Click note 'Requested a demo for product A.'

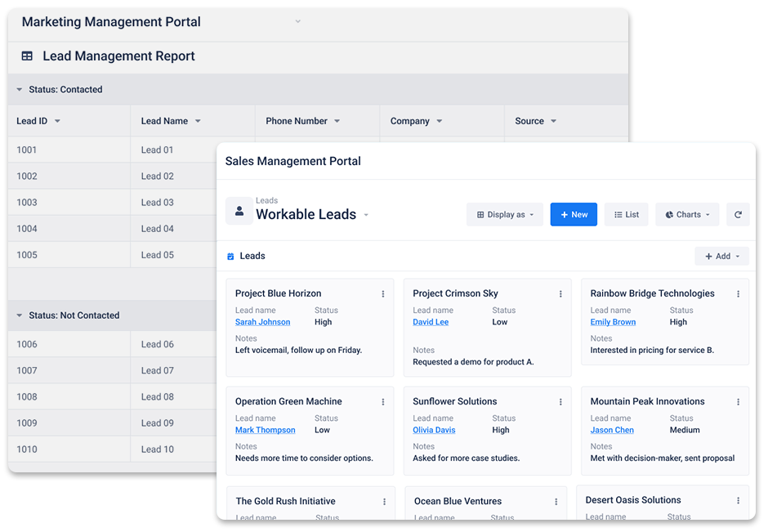(473, 362)
